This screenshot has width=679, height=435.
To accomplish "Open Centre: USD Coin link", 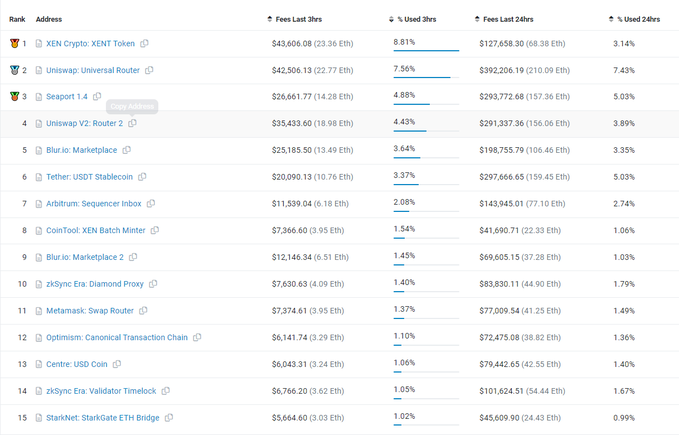I will coord(77,364).
